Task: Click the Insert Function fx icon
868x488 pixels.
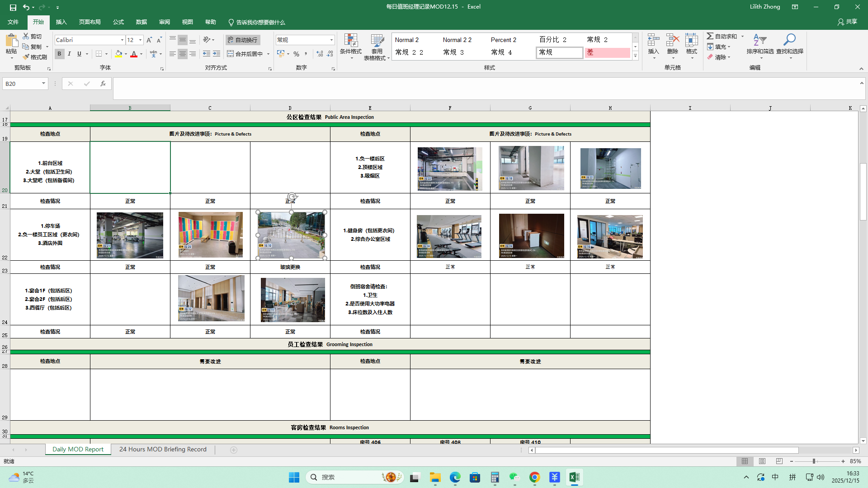Action: (103, 84)
